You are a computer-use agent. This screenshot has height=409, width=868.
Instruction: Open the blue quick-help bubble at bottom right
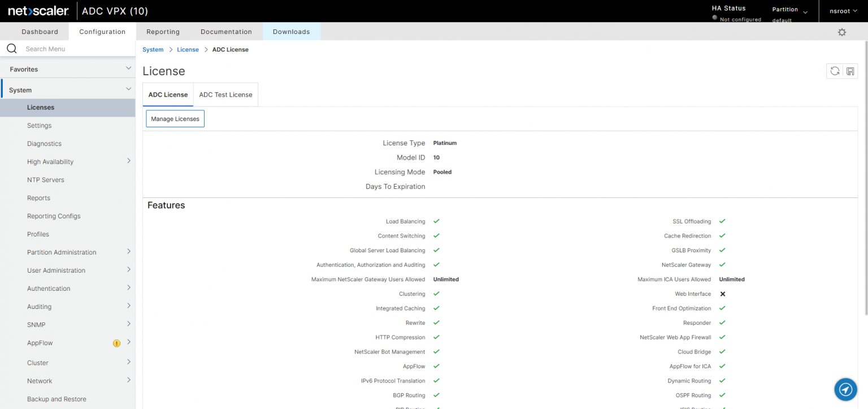point(845,389)
